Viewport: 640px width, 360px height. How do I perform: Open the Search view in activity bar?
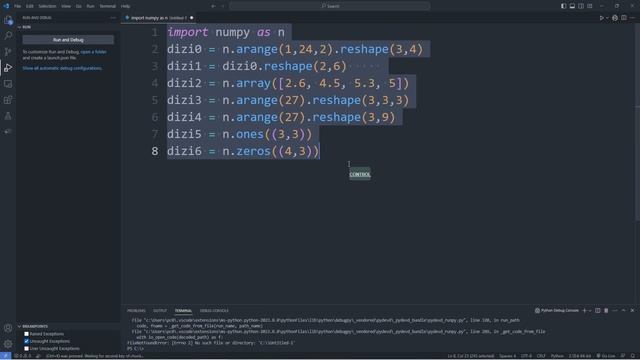(x=8, y=36)
